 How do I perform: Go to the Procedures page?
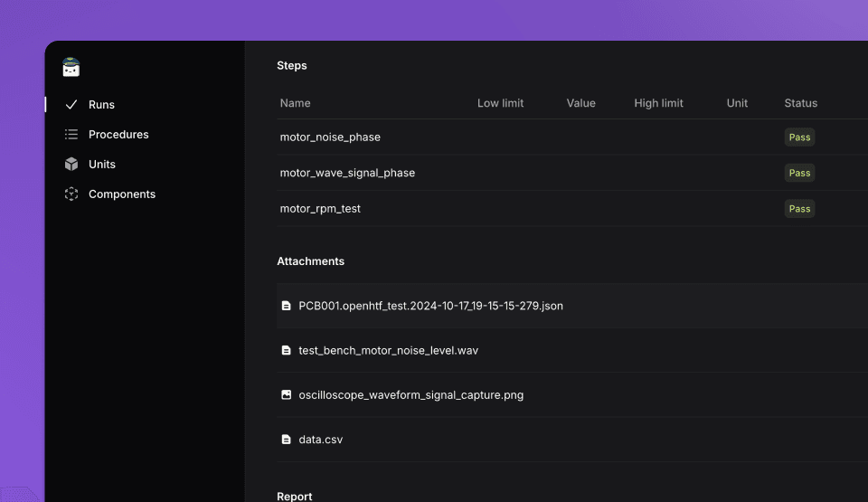point(118,134)
